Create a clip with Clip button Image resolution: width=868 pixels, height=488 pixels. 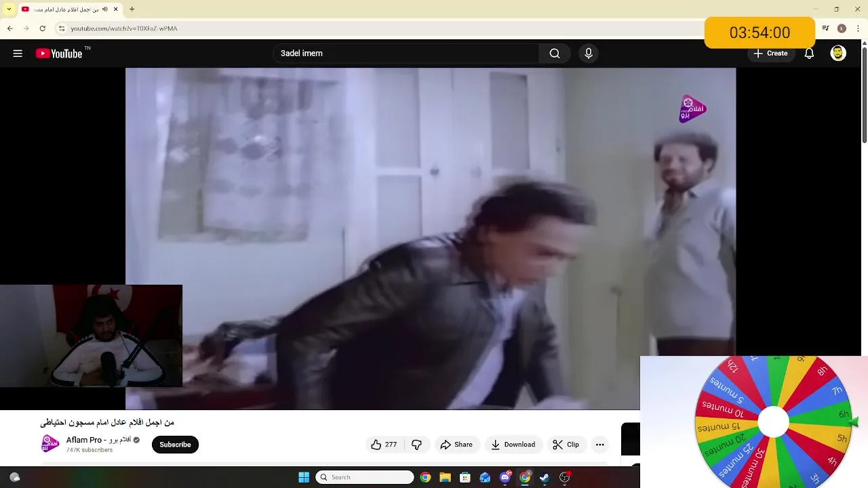tap(566, 445)
